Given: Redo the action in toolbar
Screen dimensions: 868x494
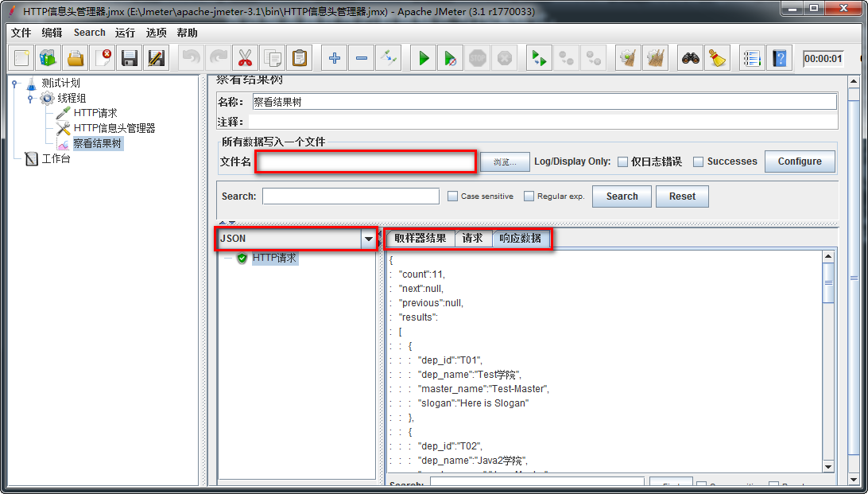Looking at the screenshot, I should 218,57.
